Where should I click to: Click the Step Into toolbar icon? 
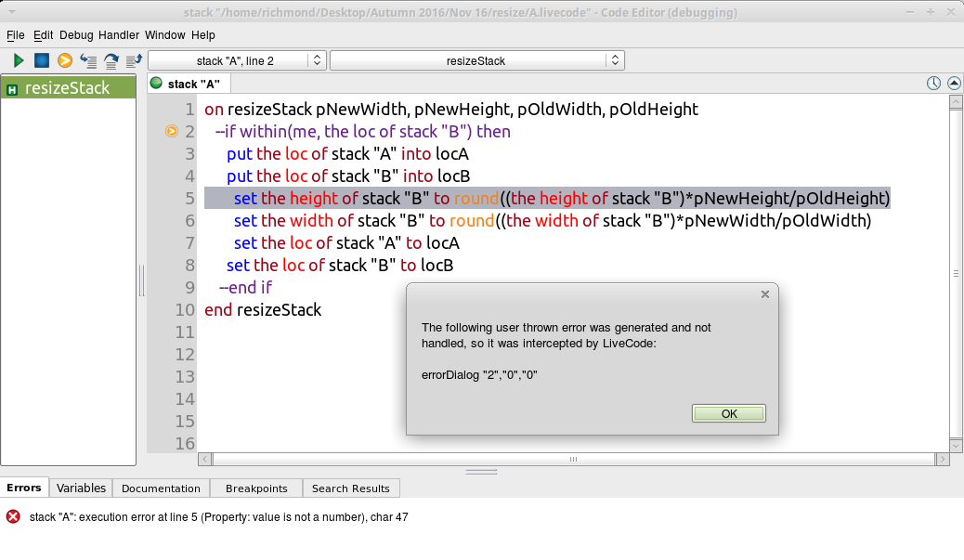(89, 60)
